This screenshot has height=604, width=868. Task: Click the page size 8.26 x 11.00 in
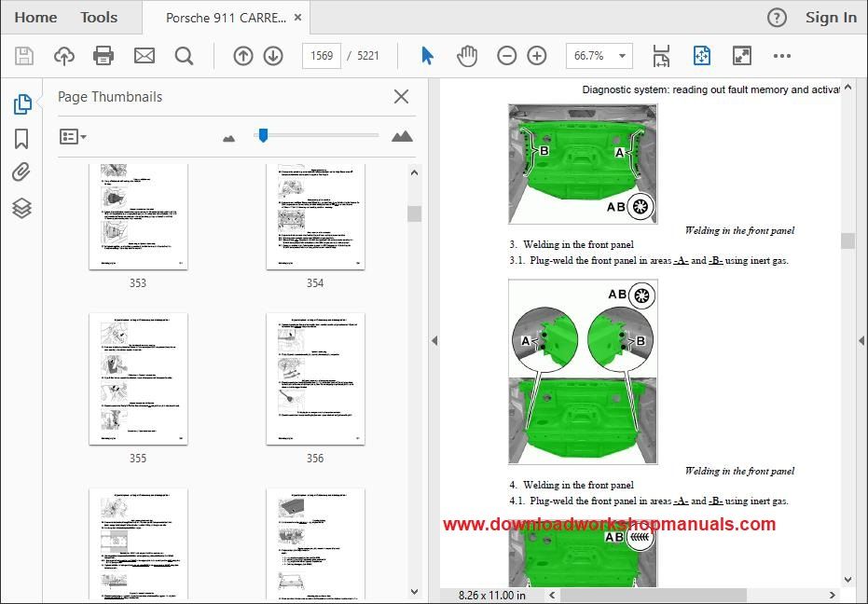click(492, 596)
